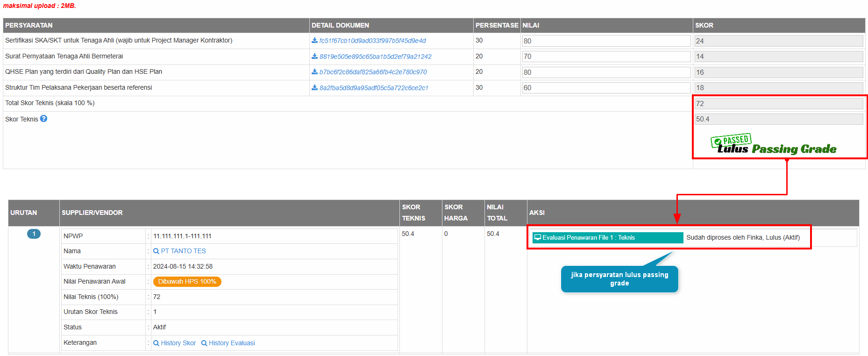Click magnifier icon beside History Skor
This screenshot has height=356, width=868.
156,343
